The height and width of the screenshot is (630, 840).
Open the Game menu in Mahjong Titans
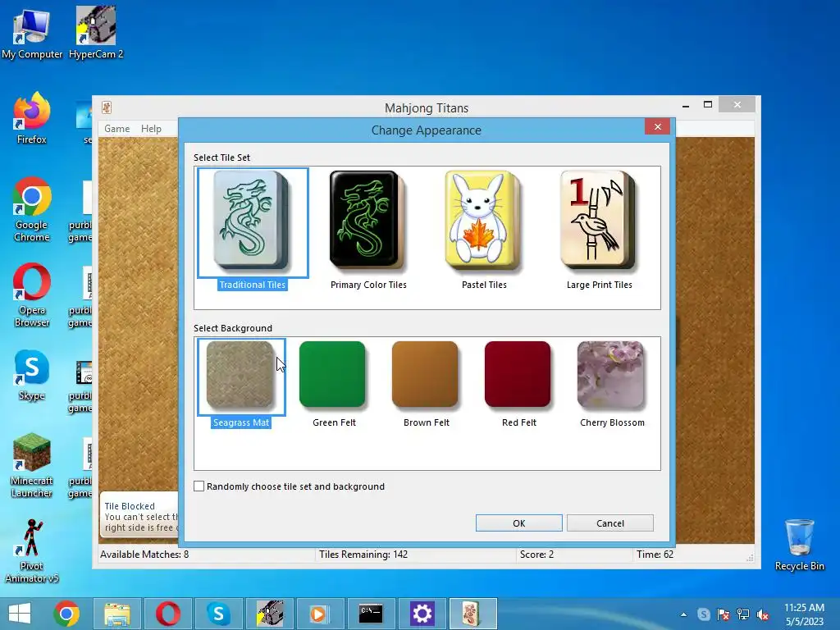coord(116,129)
